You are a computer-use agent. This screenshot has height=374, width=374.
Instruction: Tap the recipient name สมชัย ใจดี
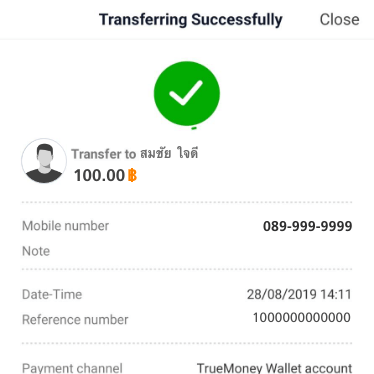169,153
